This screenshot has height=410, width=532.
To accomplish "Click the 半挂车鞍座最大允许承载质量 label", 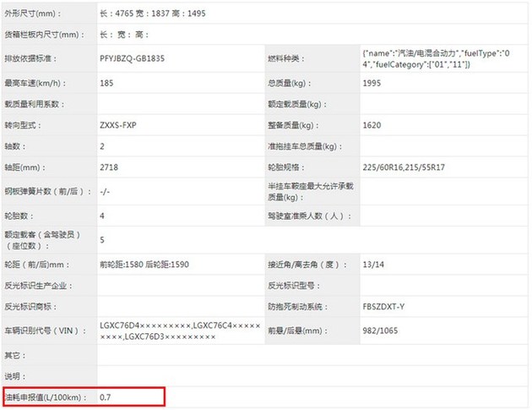I will click(311, 191).
